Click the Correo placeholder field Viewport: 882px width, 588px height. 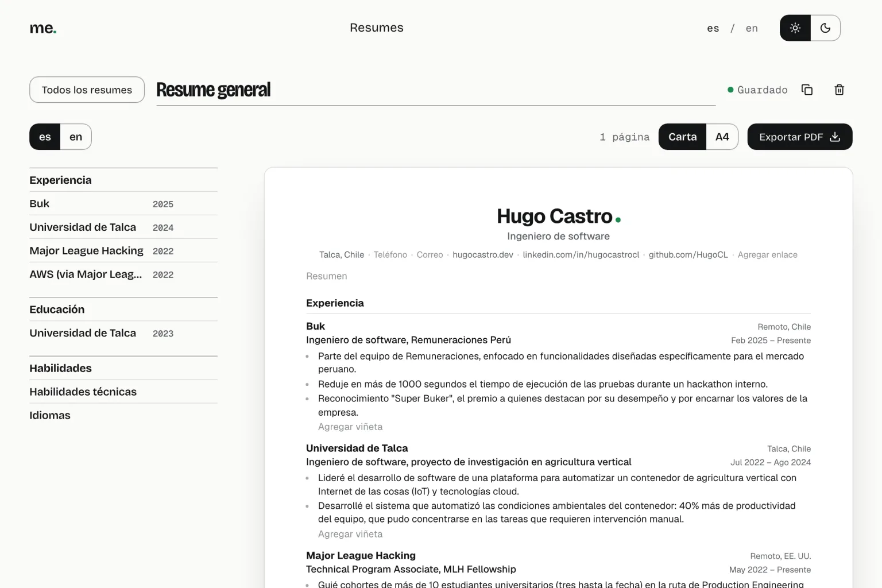click(x=430, y=254)
